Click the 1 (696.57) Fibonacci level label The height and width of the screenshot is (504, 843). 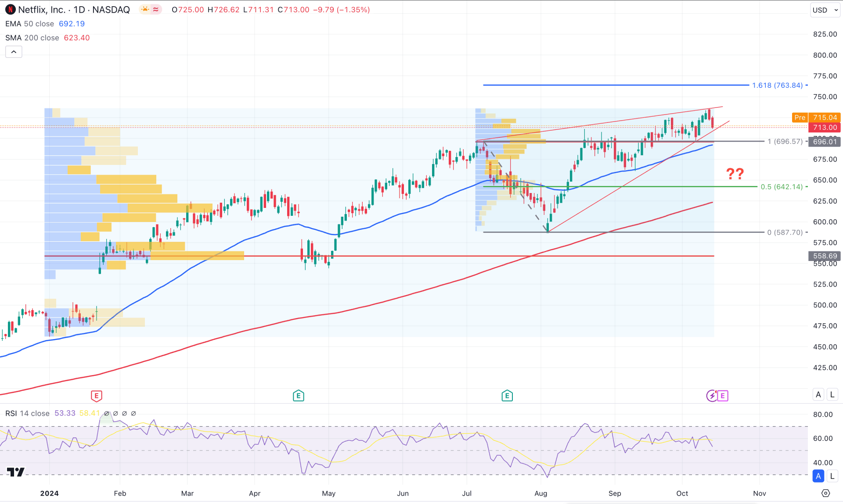click(785, 141)
